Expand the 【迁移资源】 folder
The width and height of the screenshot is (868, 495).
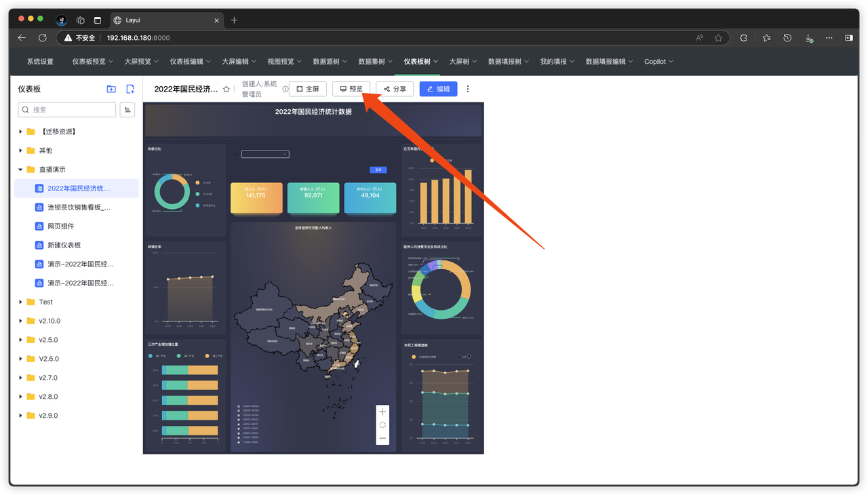click(21, 132)
